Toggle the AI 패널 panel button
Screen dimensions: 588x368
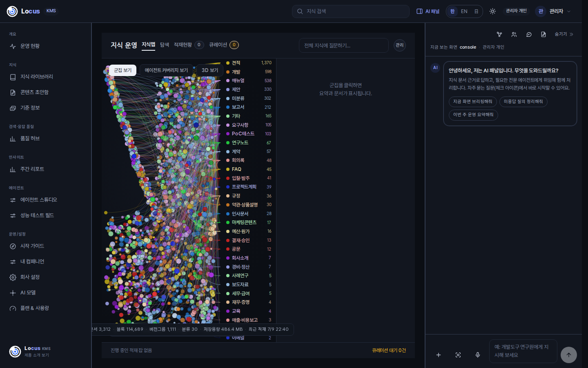point(428,11)
